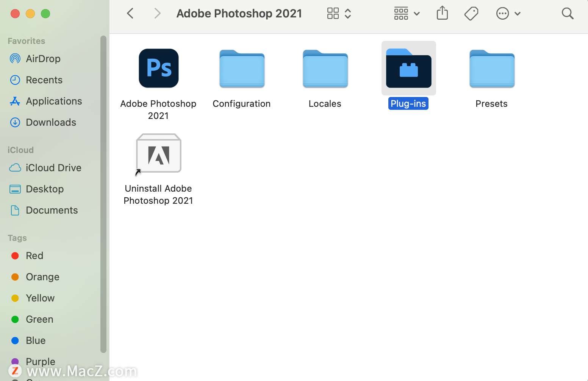The height and width of the screenshot is (381, 588).
Task: Click the Documents label in sidebar
Action: point(52,210)
